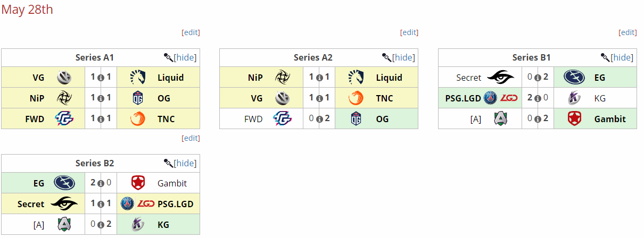The height and width of the screenshot is (238, 644).
Task: Open the PSG.LGD team link in Series B2
Action: pyautogui.click(x=175, y=204)
